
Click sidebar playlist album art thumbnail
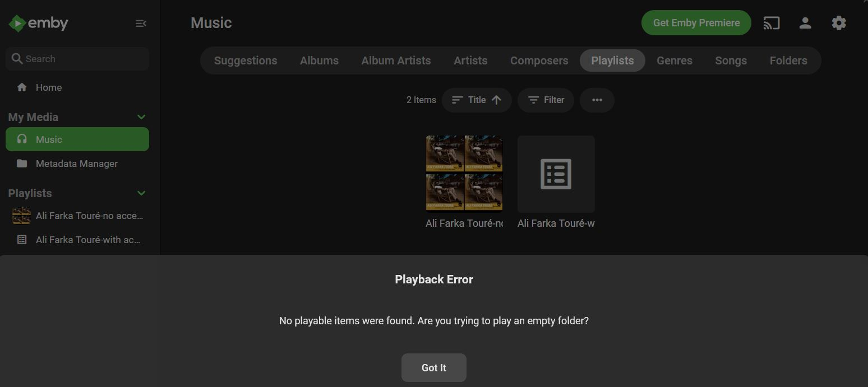(x=21, y=216)
